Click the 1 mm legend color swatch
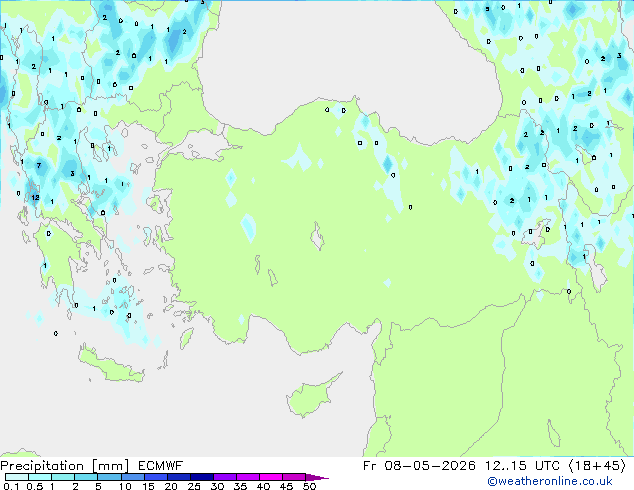 (63, 477)
